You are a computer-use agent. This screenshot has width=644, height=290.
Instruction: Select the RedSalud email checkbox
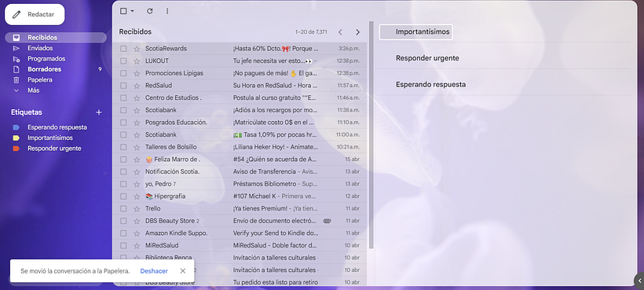pyautogui.click(x=123, y=86)
